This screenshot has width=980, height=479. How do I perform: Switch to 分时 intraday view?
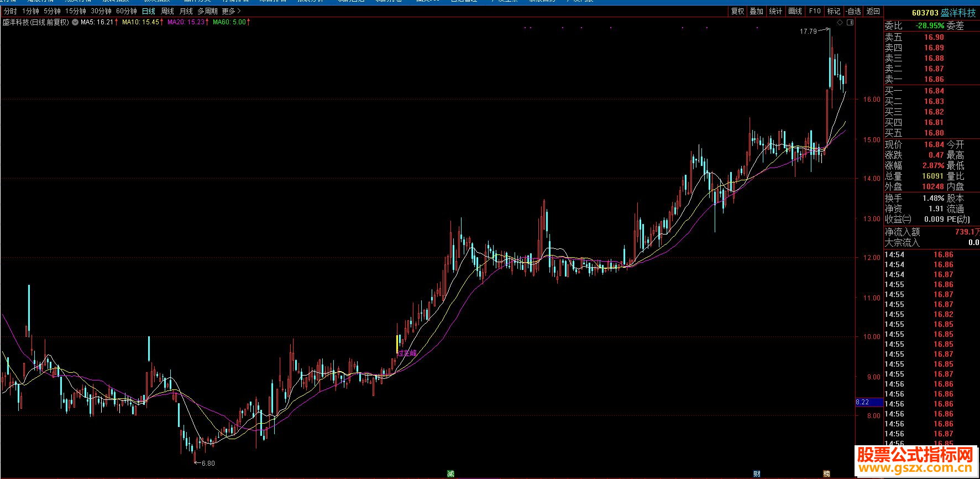click(x=11, y=11)
